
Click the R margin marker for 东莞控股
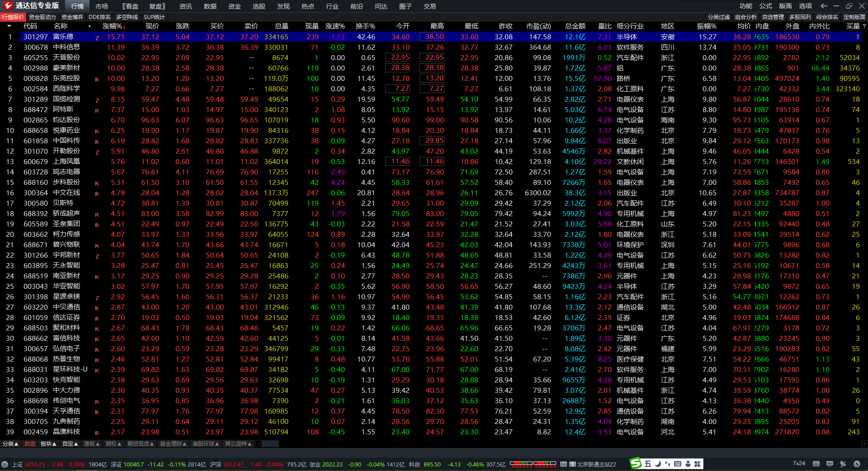click(x=97, y=79)
